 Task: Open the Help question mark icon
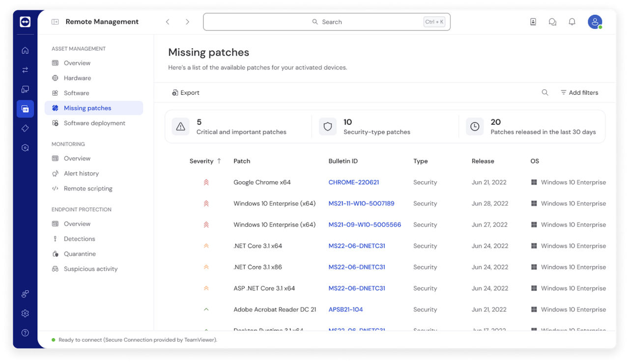click(25, 333)
